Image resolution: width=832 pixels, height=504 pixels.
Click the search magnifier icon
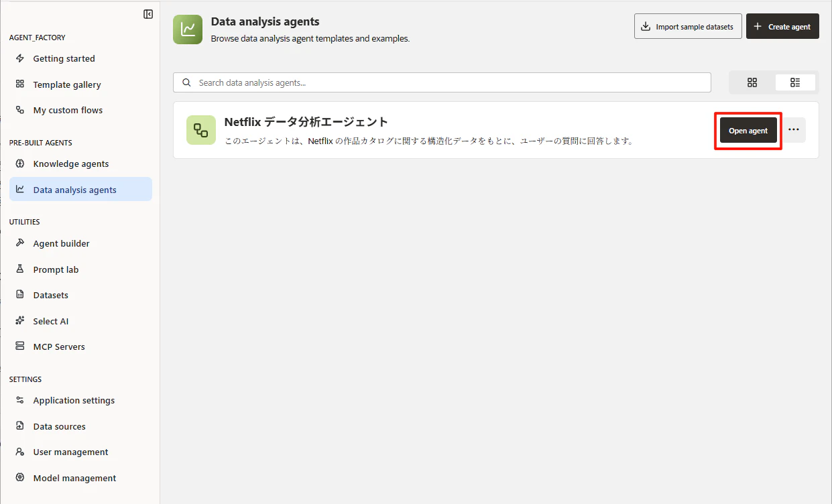click(x=187, y=82)
